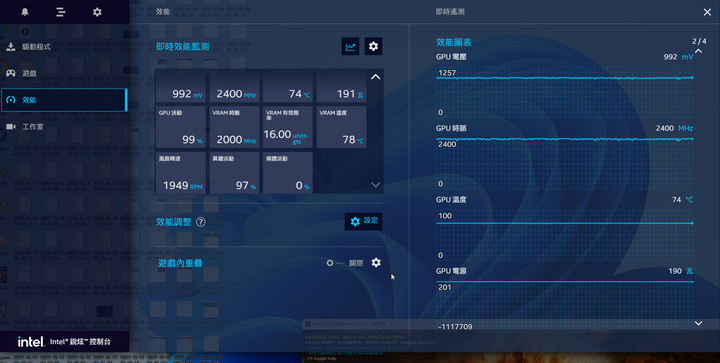Open the 驅動程式 drivers section
This screenshot has height=363, width=720.
(64, 47)
